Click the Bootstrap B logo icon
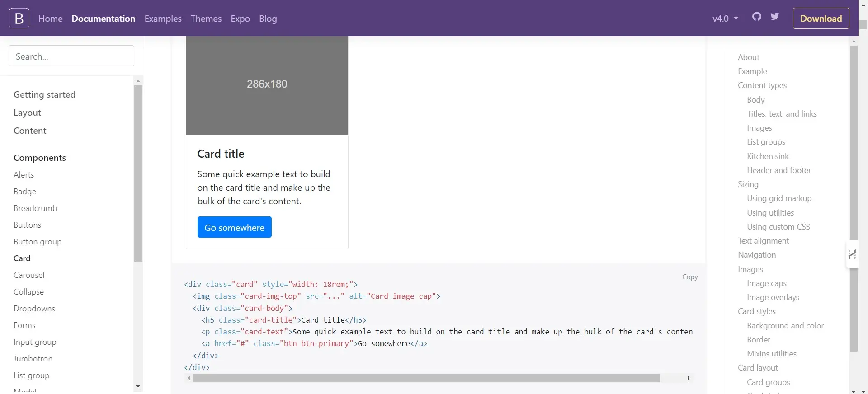 (19, 18)
